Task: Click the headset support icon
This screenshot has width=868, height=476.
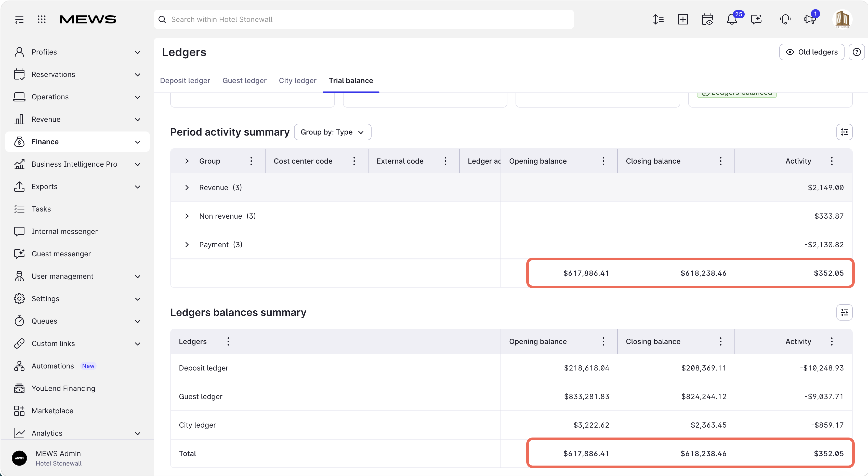Action: 785,19
